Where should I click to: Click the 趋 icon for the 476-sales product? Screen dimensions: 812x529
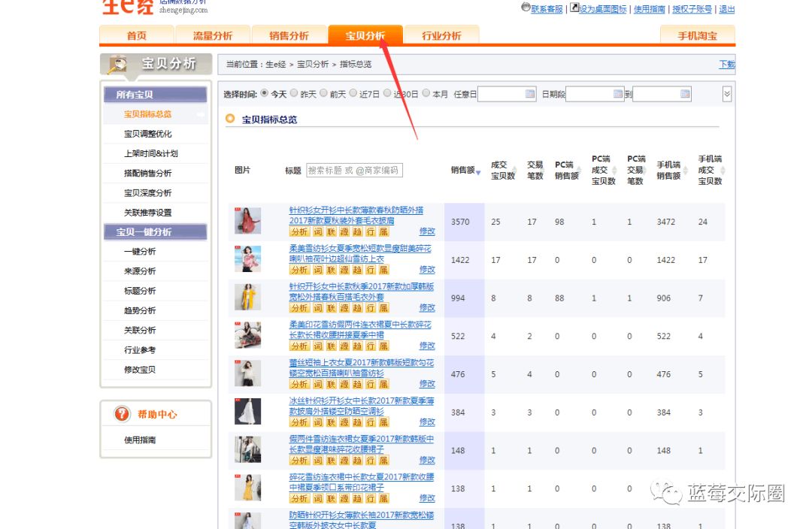[x=357, y=384]
